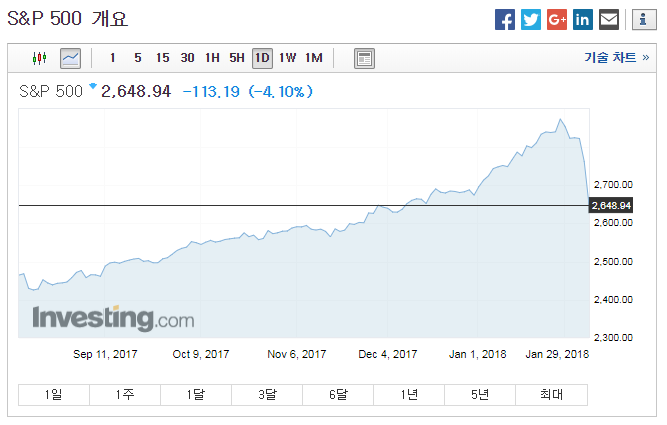
Task: Share chart on Facebook
Action: point(505,20)
